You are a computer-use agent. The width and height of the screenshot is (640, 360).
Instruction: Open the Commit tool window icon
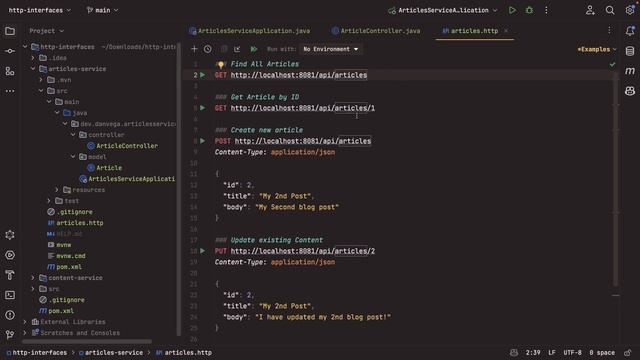[10, 51]
